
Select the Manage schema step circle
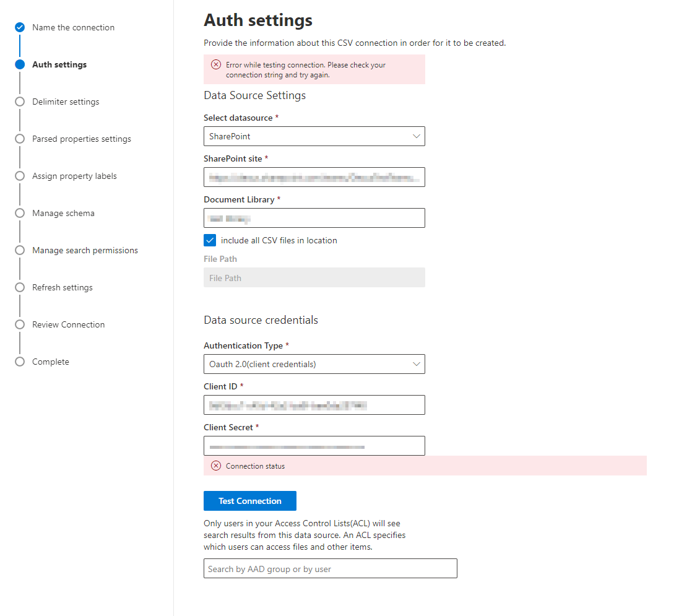[x=19, y=213]
